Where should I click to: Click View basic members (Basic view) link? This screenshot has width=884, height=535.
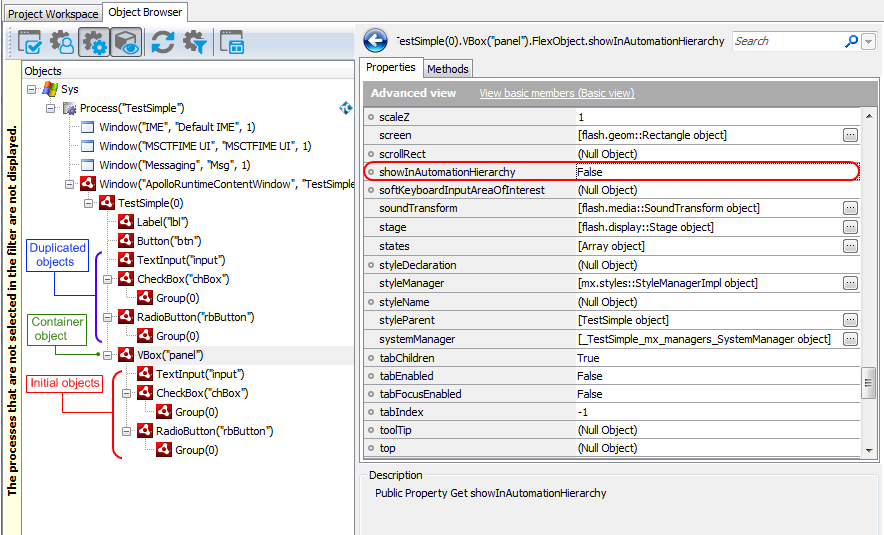pyautogui.click(x=556, y=93)
